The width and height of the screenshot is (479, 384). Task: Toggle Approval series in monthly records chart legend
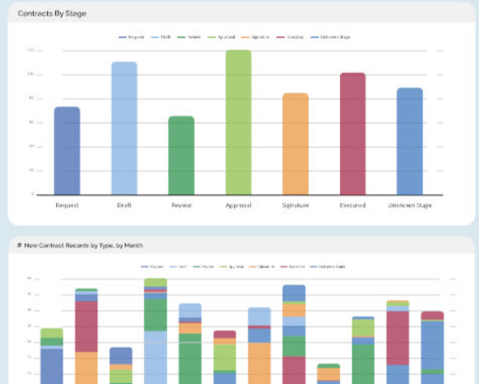coord(232,267)
